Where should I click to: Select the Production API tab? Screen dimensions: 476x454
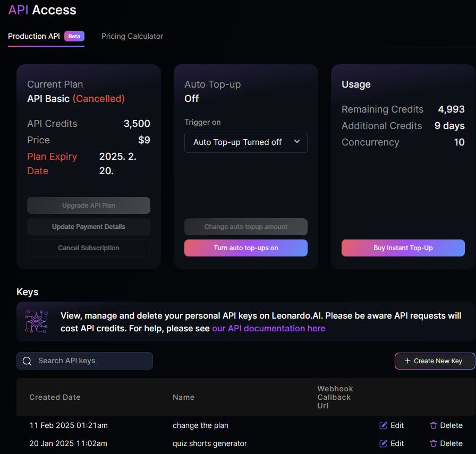(x=35, y=36)
